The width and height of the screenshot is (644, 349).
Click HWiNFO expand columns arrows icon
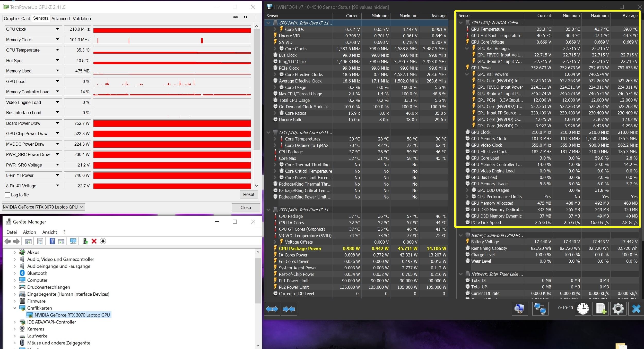272,309
